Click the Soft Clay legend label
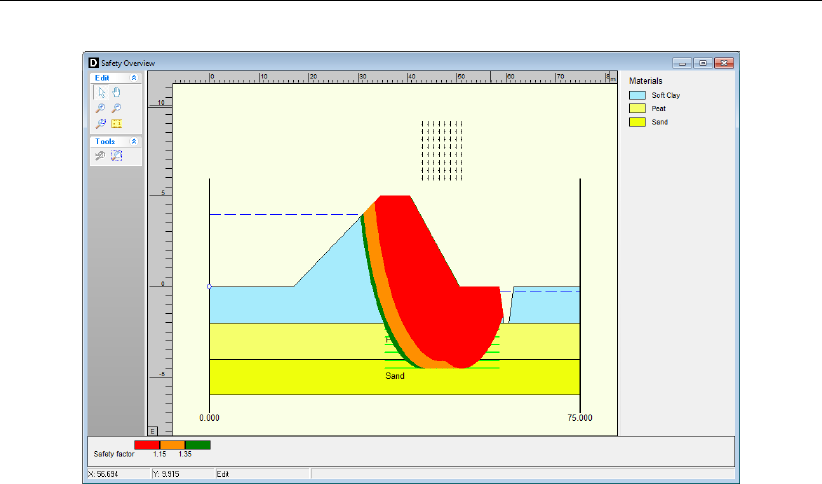 (x=666, y=95)
